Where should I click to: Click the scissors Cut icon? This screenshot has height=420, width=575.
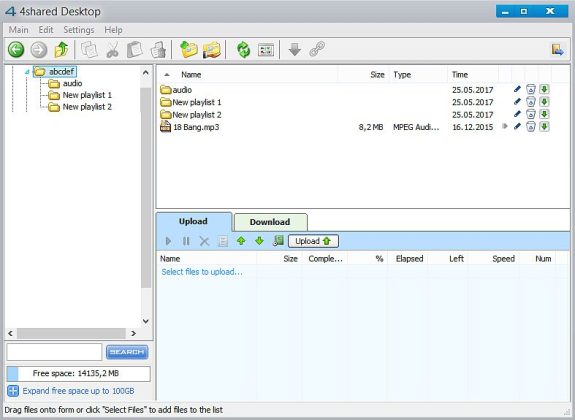click(x=113, y=50)
